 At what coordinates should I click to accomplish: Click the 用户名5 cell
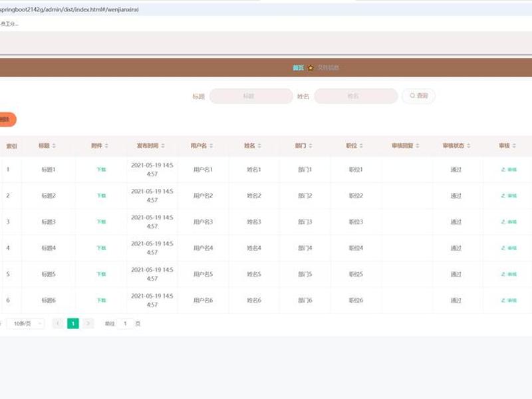click(203, 274)
